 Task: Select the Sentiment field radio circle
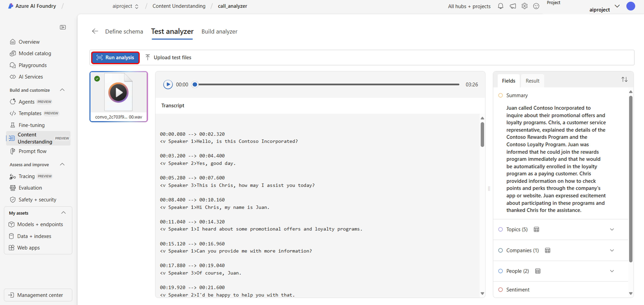pyautogui.click(x=500, y=290)
